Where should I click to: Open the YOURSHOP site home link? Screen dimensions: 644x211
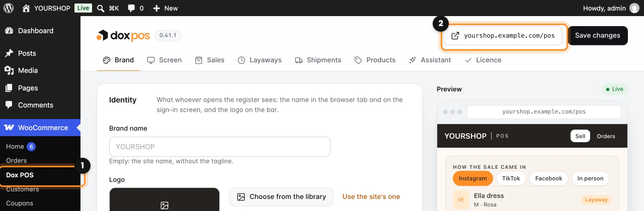(x=46, y=8)
